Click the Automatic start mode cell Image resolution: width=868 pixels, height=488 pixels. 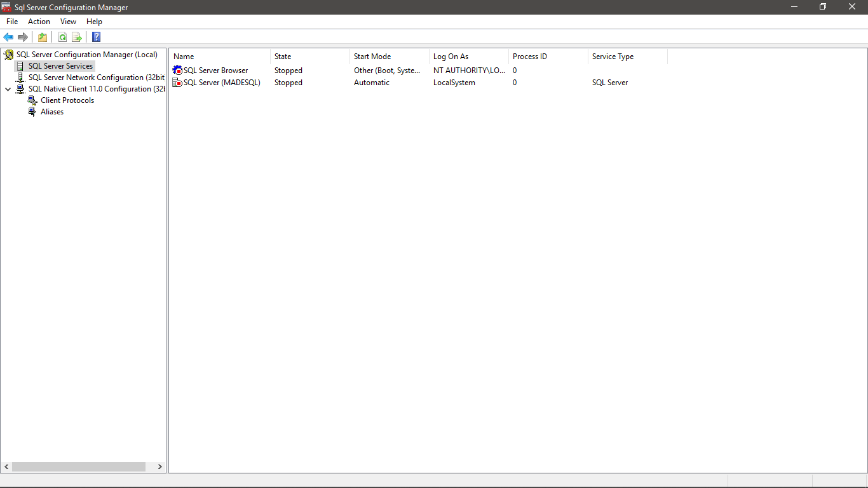click(372, 83)
